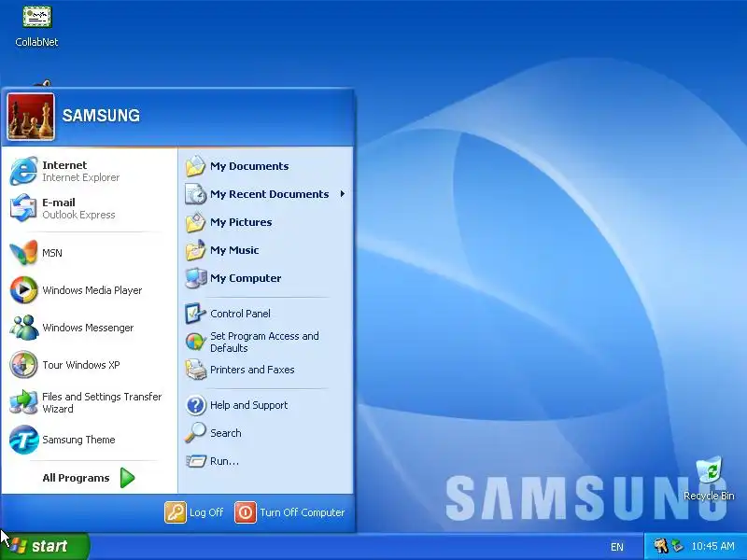This screenshot has height=560, width=747.
Task: Click the Windows Messenger label
Action: pos(88,328)
